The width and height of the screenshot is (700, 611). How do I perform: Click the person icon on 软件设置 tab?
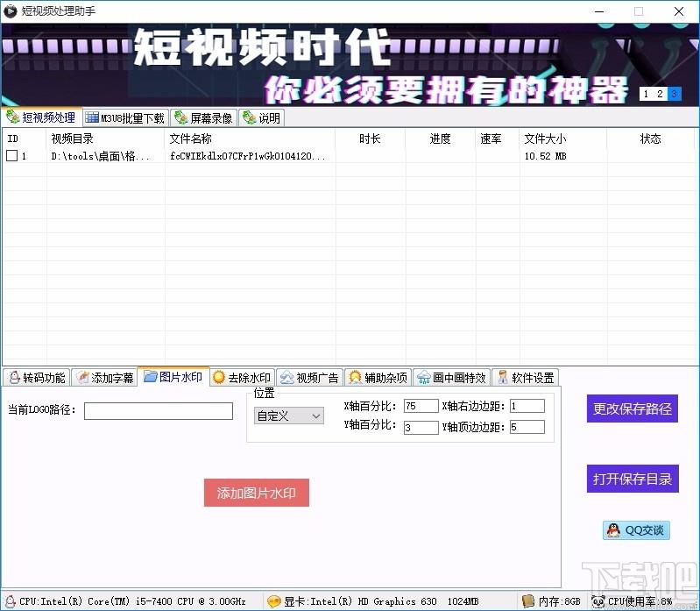pos(503,378)
